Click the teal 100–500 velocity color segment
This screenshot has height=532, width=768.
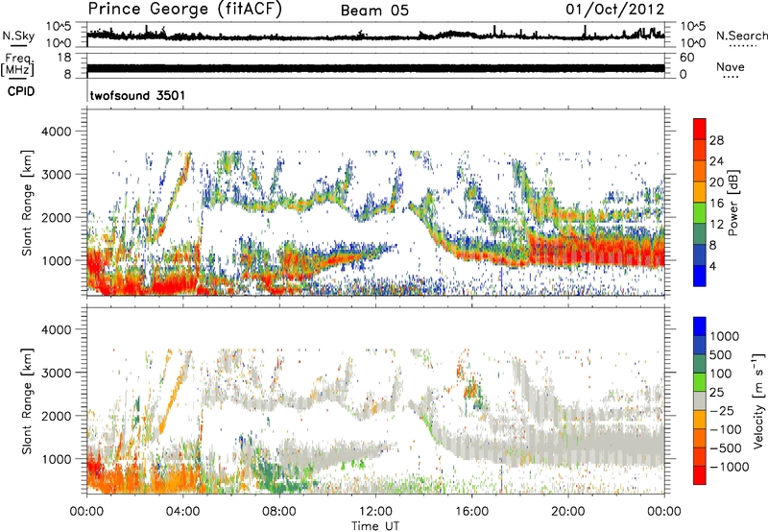tap(700, 364)
